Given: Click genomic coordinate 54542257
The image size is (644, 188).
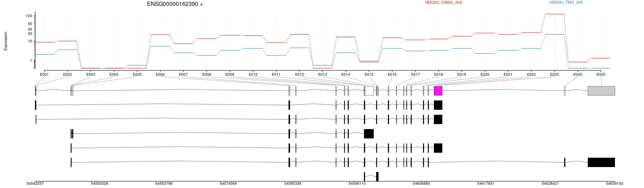Looking at the screenshot, I should [x=35, y=184].
